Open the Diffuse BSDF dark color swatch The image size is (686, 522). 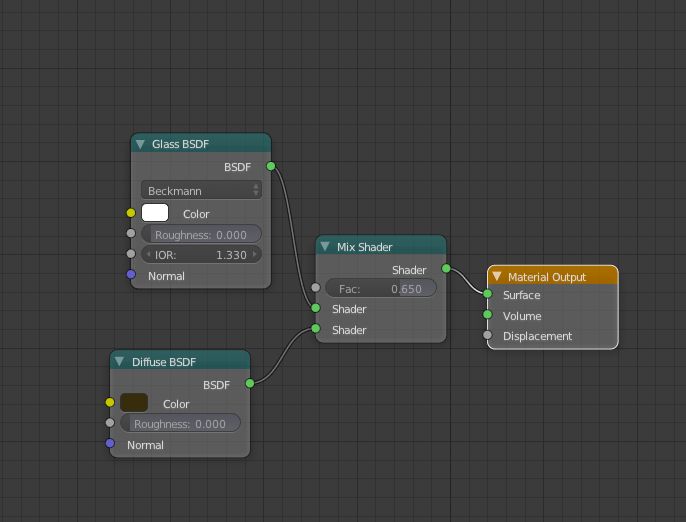[134, 402]
